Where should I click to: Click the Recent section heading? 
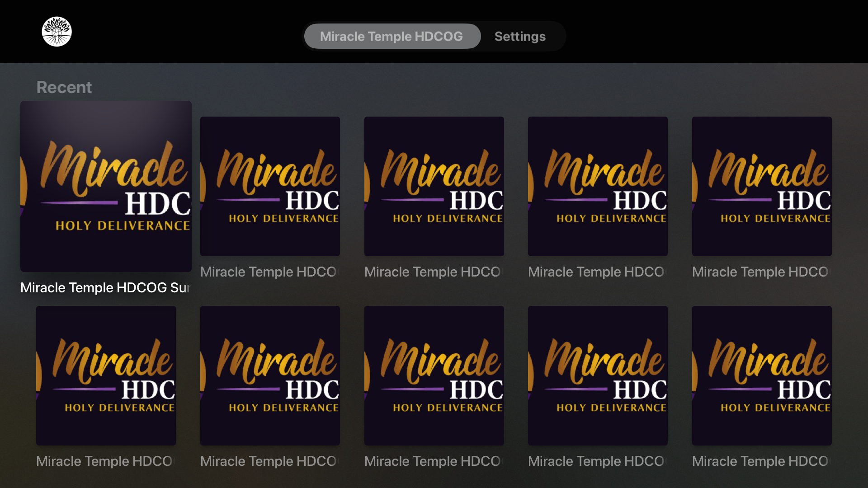point(64,87)
